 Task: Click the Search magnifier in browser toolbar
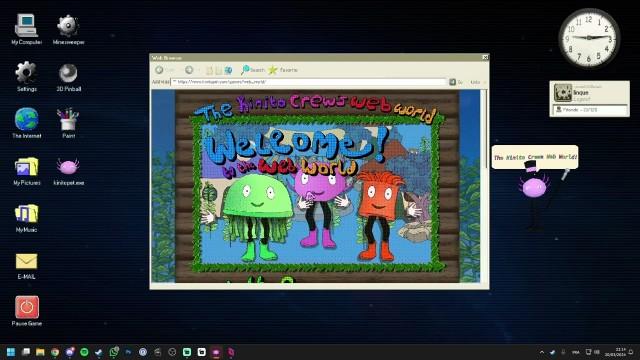point(253,70)
